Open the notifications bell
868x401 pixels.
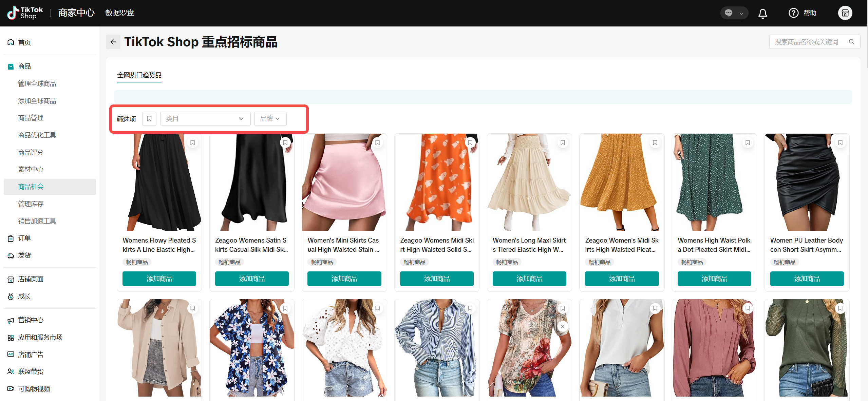(762, 13)
